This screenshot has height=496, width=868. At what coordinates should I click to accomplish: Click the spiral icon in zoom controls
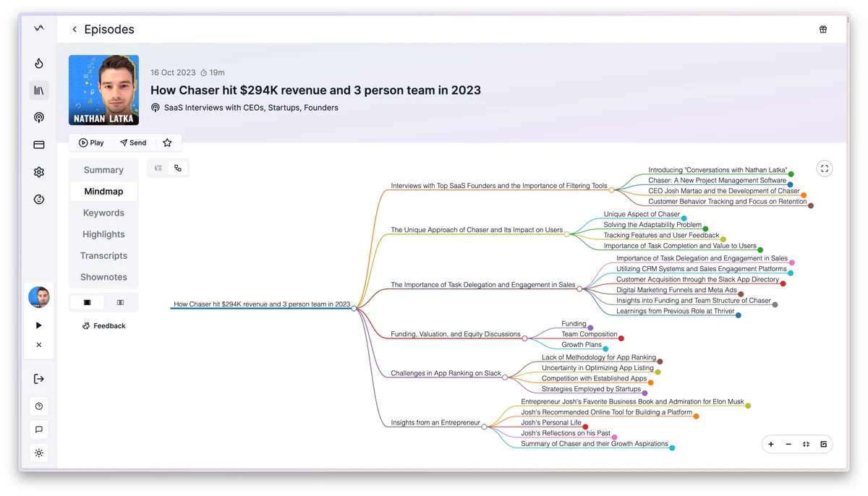click(823, 444)
